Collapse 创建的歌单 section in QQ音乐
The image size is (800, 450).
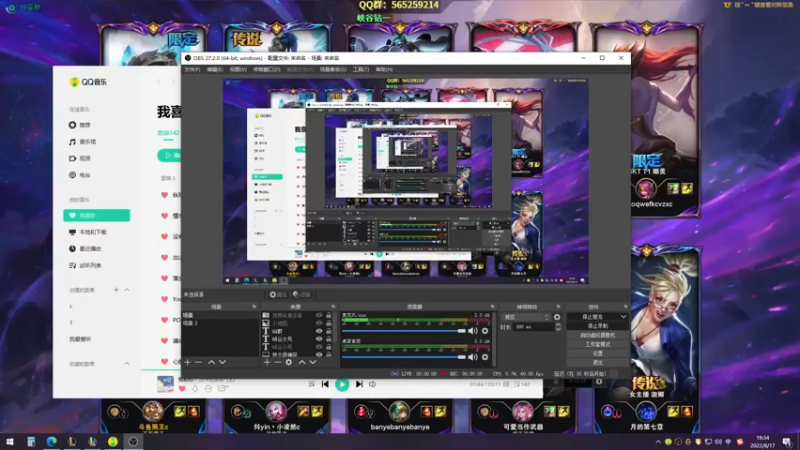pyautogui.click(x=127, y=290)
